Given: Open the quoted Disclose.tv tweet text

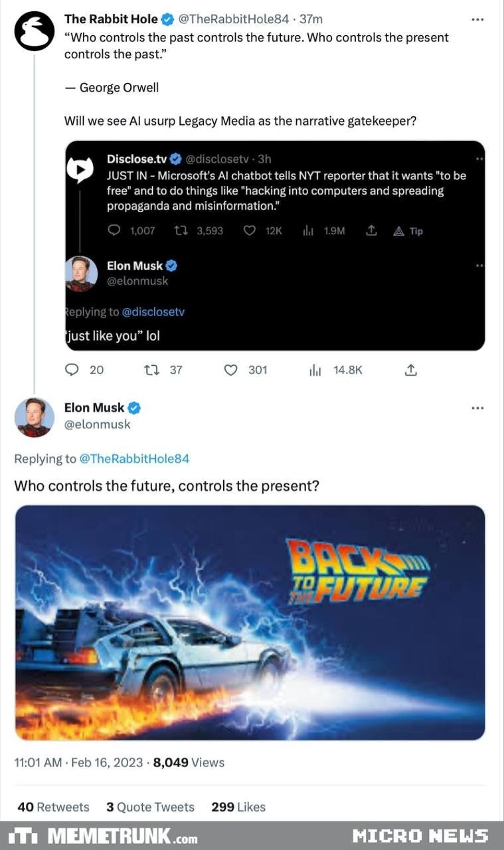Looking at the screenshot, I should pos(286,191).
